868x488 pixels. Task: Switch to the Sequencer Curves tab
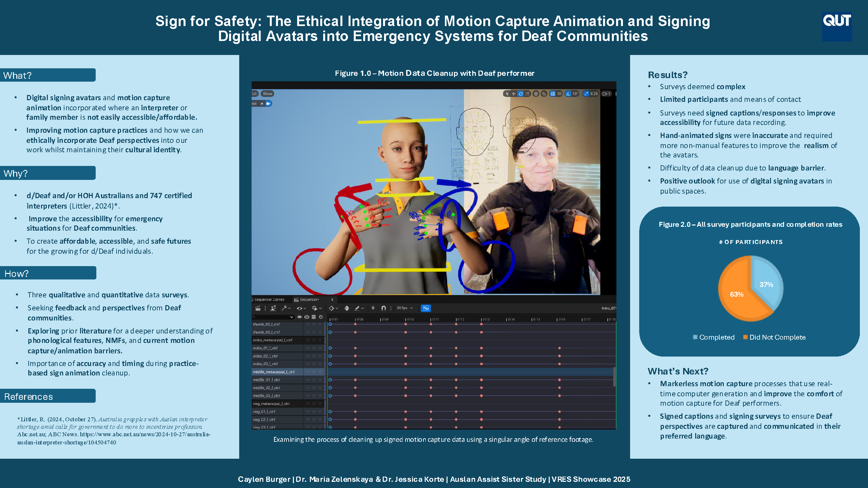[x=269, y=299]
